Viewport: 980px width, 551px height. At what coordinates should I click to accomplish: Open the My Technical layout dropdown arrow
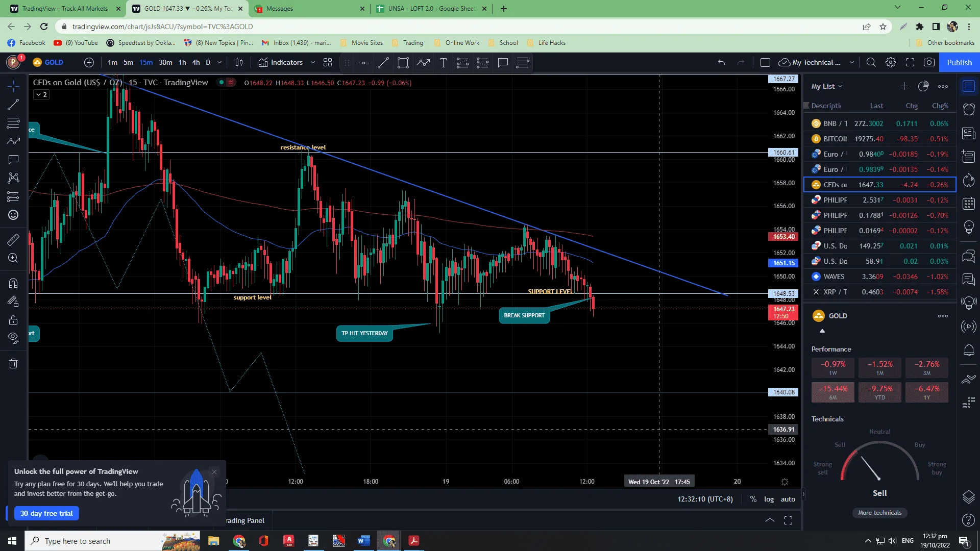click(851, 62)
